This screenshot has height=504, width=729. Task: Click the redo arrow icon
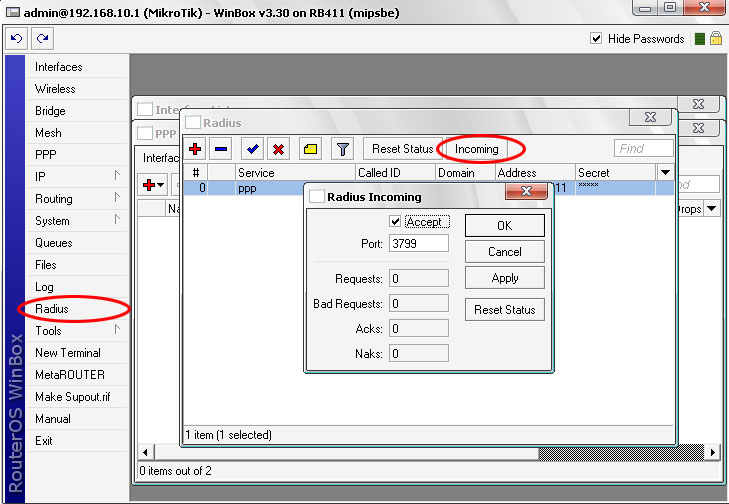[x=42, y=38]
